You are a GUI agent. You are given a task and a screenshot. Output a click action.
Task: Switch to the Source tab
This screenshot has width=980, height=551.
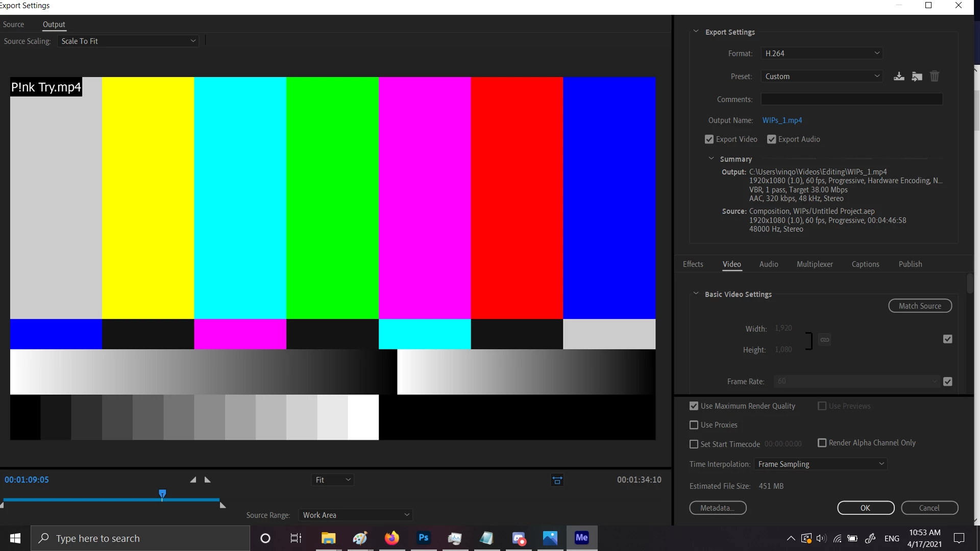[13, 24]
